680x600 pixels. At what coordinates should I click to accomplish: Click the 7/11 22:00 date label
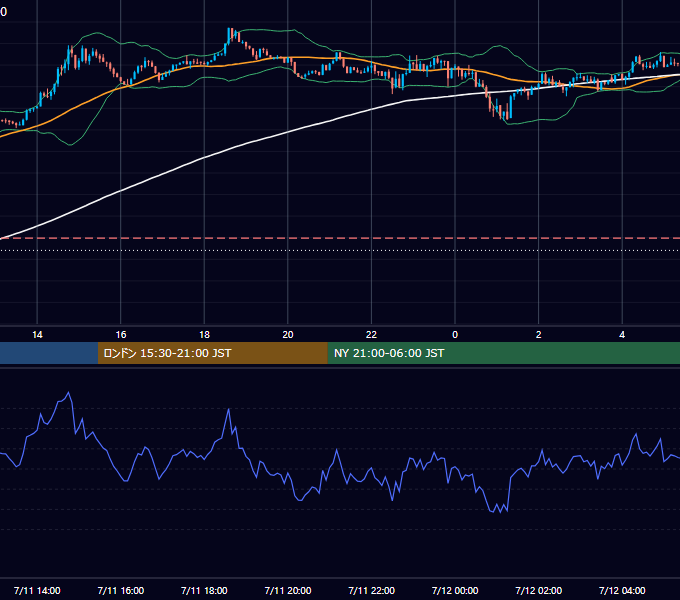pyautogui.click(x=372, y=590)
